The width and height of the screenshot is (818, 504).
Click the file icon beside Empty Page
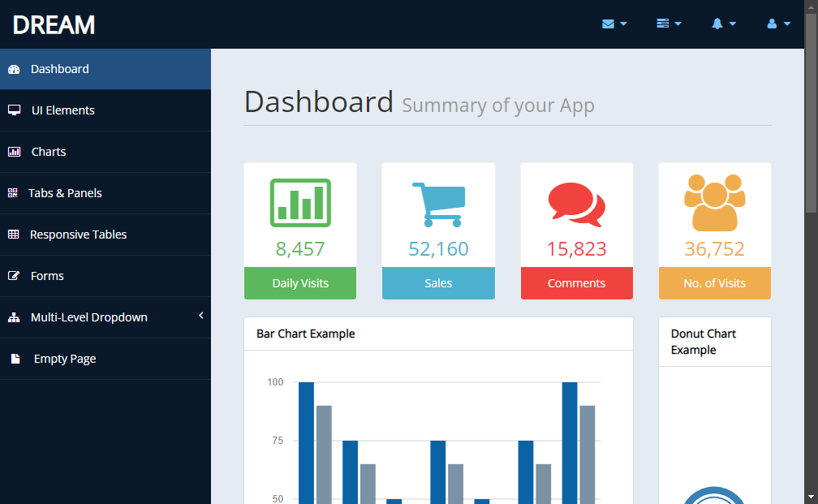15,359
